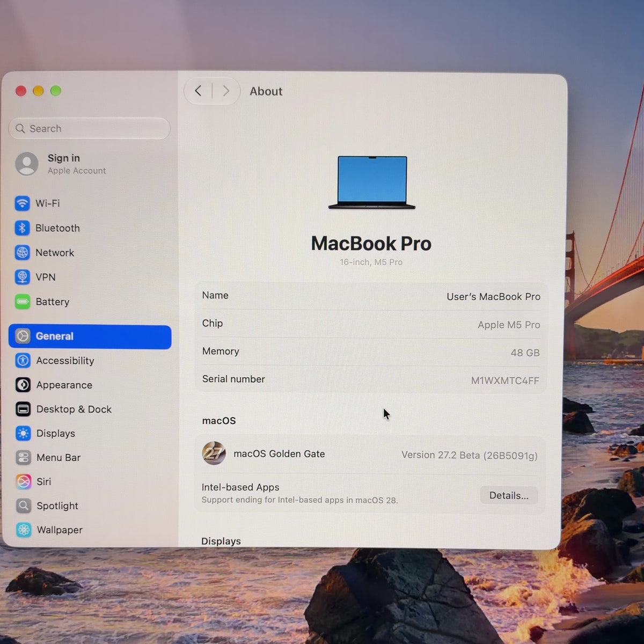Click the Apple Account avatar icon
Image resolution: width=644 pixels, height=644 pixels.
click(27, 164)
